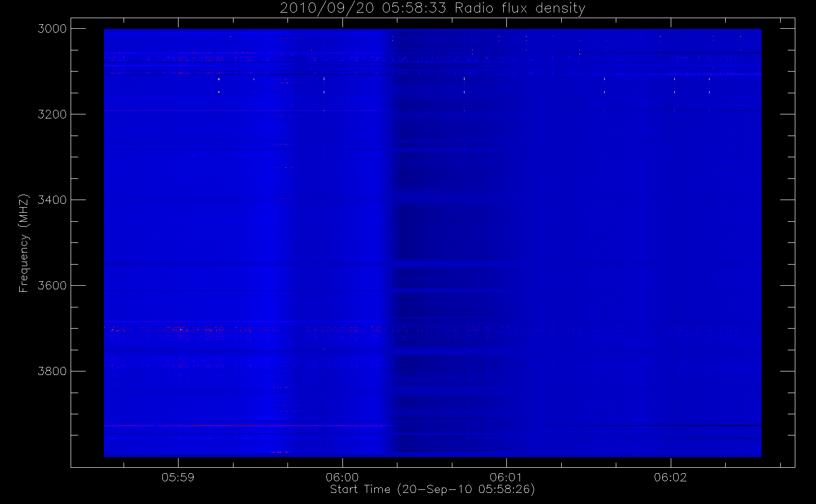Select the 3800 frequency tick label
The image size is (816, 504).
[x=52, y=371]
